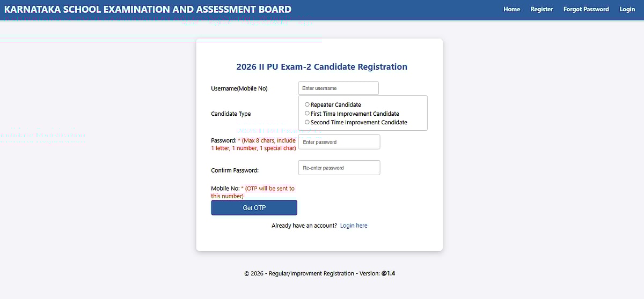Pick Second Time Improvement Candidate radio button

[308, 122]
